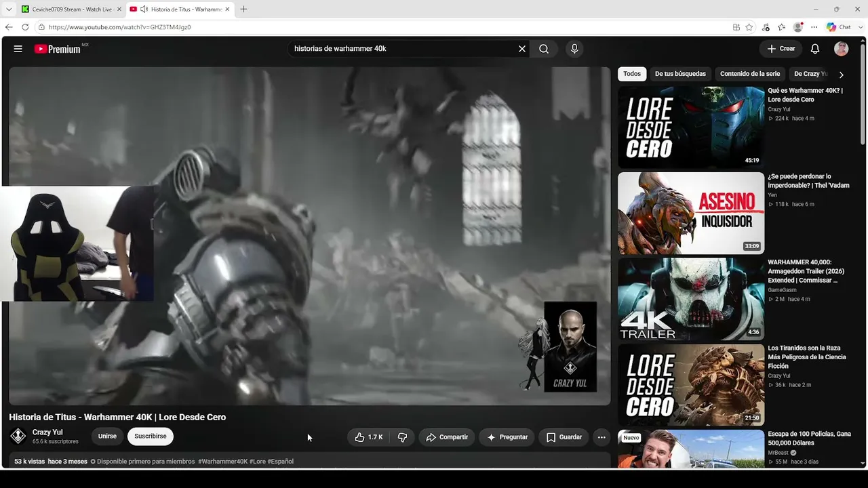Save the video with Guardar
868x488 pixels.
[564, 437]
